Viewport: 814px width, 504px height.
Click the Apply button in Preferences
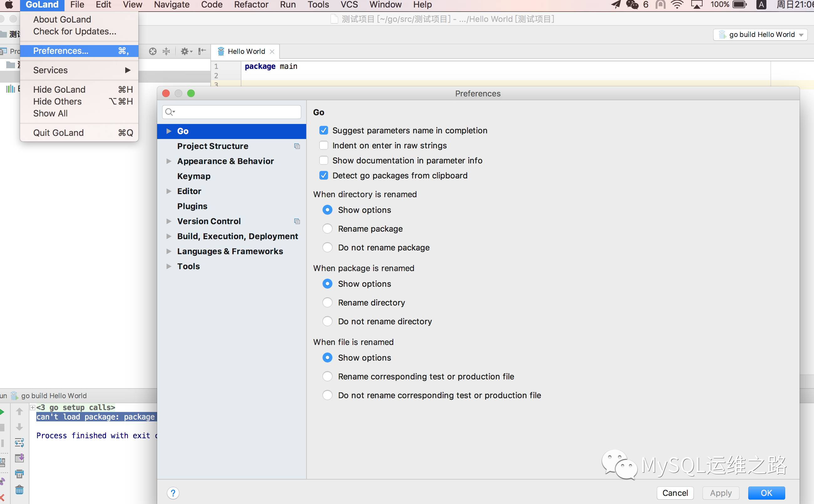pyautogui.click(x=721, y=493)
